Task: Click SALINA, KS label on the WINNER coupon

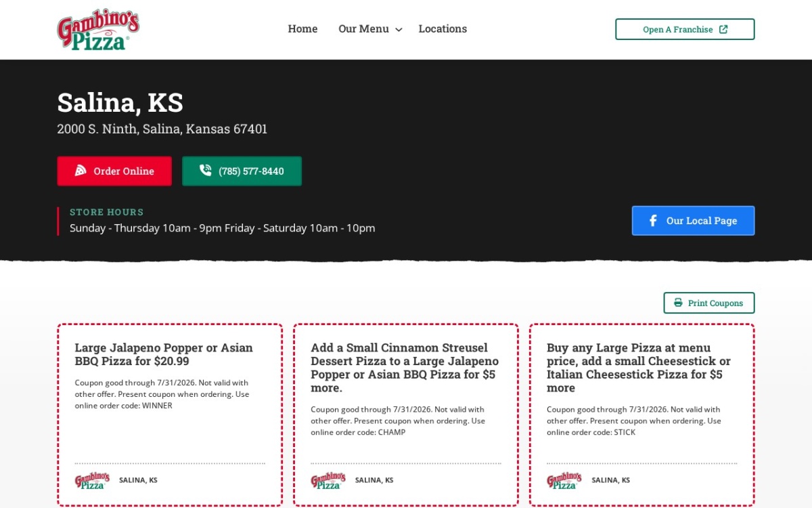Action: 138,480
